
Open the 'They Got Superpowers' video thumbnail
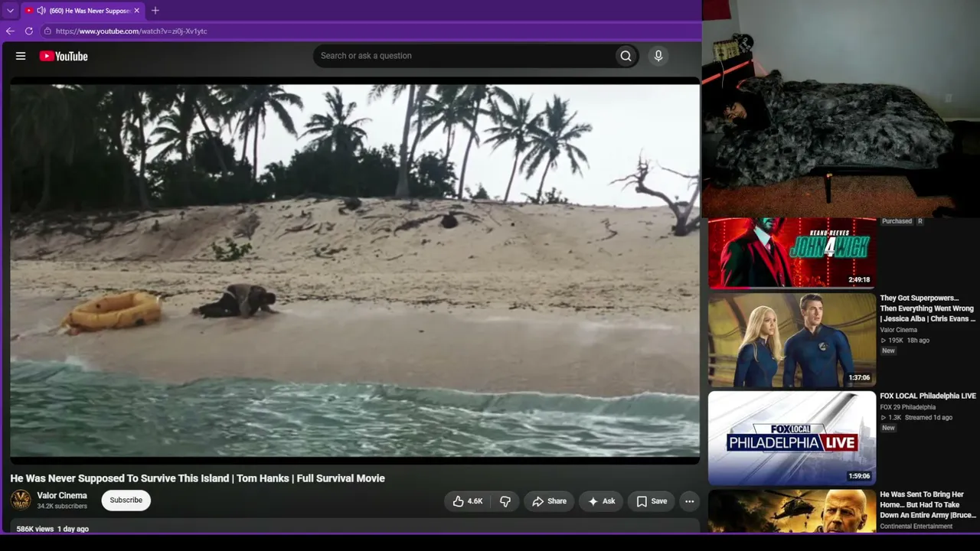click(792, 340)
